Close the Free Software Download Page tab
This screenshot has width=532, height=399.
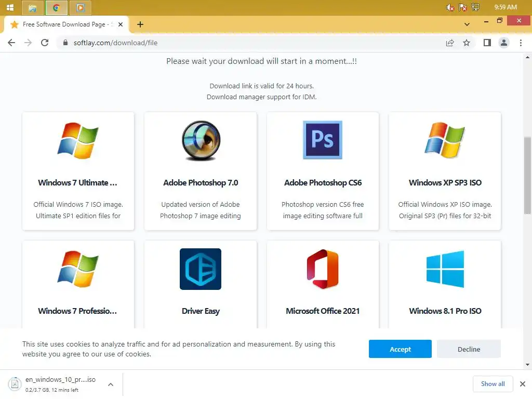tap(121, 24)
